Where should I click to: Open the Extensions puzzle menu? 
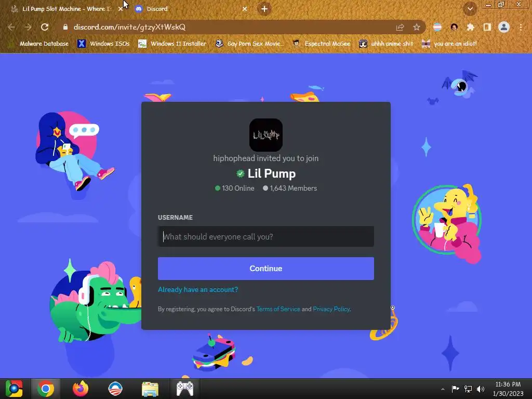[x=470, y=27]
